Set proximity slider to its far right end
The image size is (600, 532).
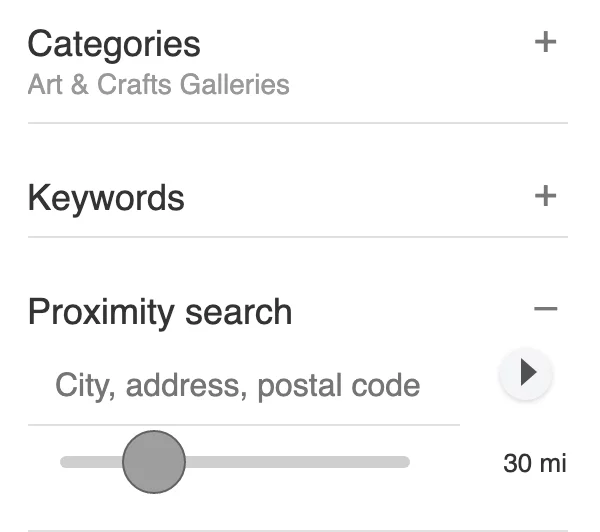point(406,462)
